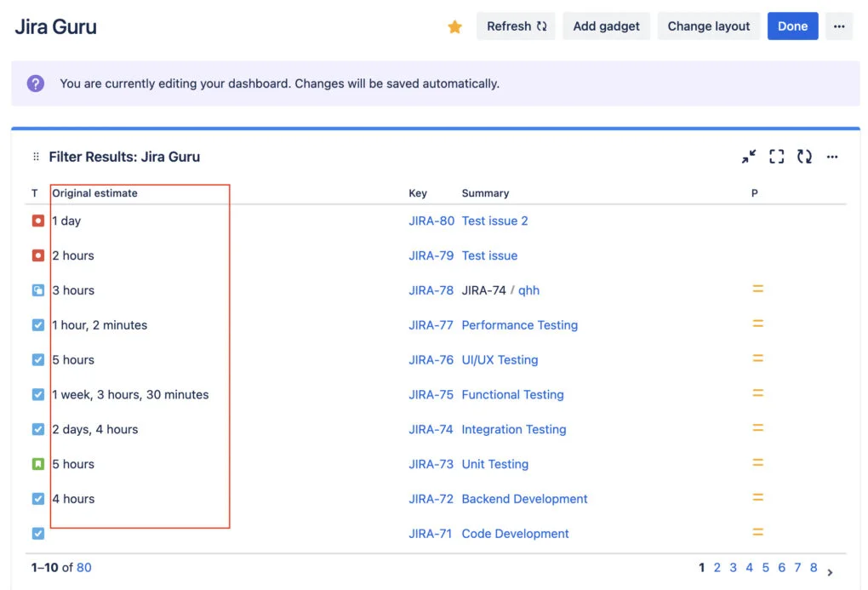
Task: Click the '1 week, 3 hours, 30 minutes' estimate
Action: click(x=131, y=394)
